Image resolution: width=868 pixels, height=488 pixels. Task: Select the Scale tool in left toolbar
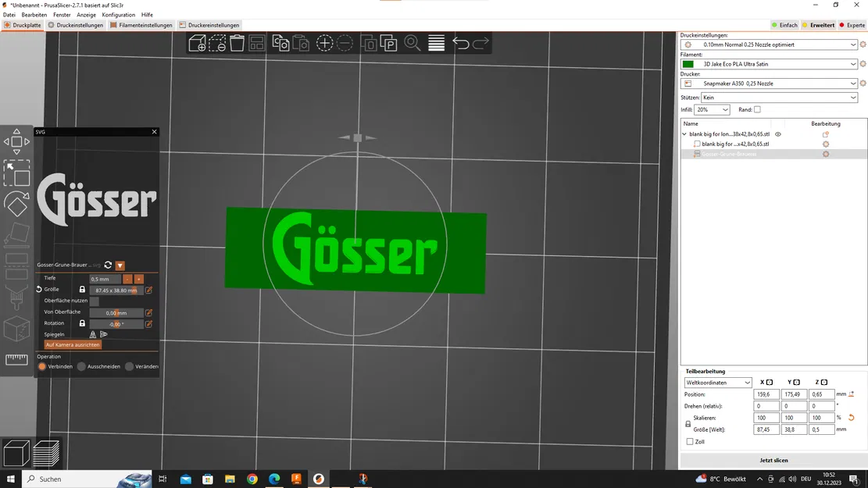tap(16, 173)
